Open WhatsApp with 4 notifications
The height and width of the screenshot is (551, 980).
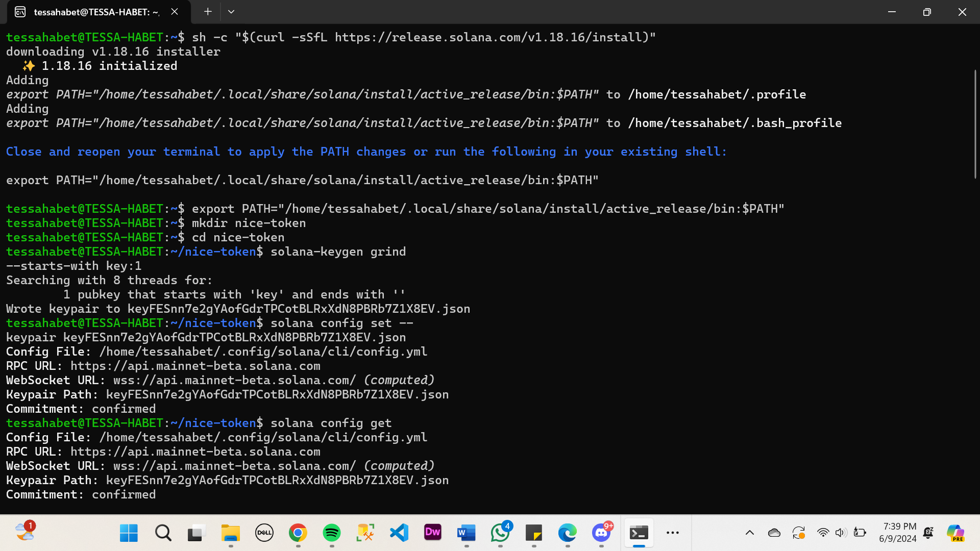(500, 533)
